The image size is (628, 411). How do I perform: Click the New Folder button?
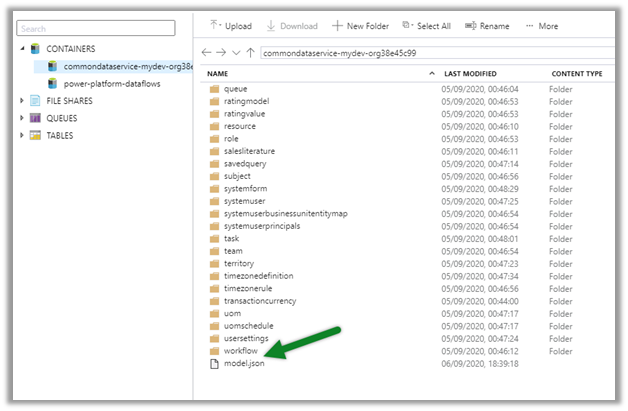(x=360, y=26)
